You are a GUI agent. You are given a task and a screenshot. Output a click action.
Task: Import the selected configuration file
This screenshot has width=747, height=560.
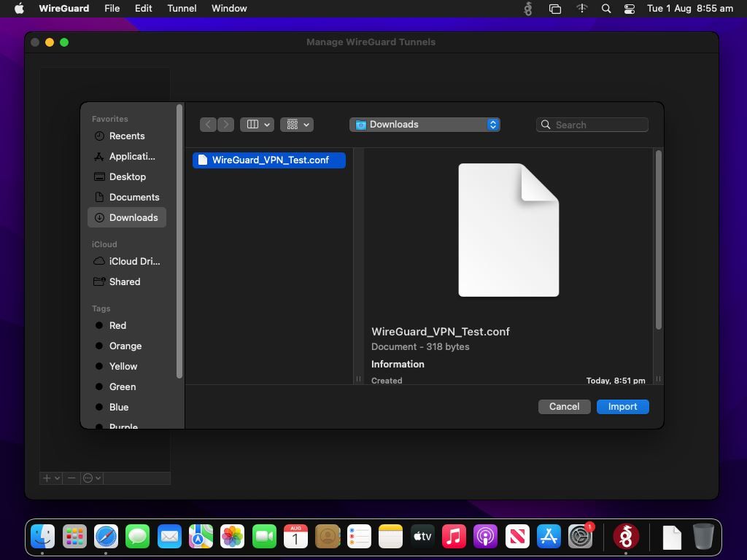[x=622, y=406]
